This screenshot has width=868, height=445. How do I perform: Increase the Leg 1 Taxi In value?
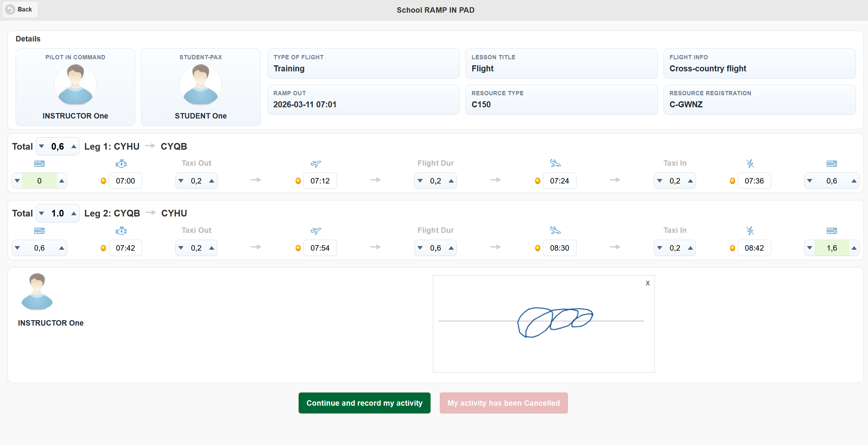690,181
